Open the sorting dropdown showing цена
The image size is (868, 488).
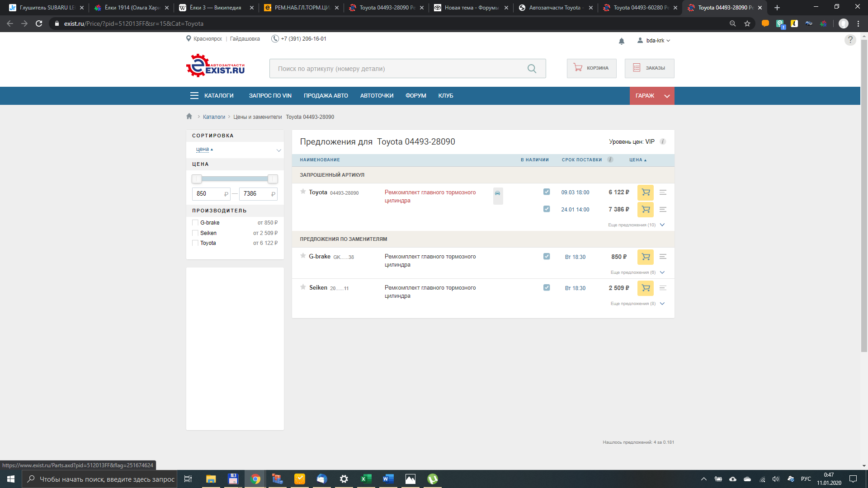[x=235, y=150]
